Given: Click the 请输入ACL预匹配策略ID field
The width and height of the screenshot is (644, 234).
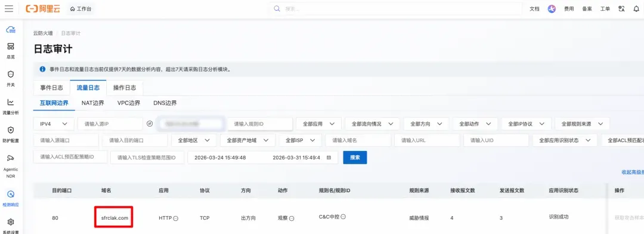Looking at the screenshot, I should click(70, 157).
